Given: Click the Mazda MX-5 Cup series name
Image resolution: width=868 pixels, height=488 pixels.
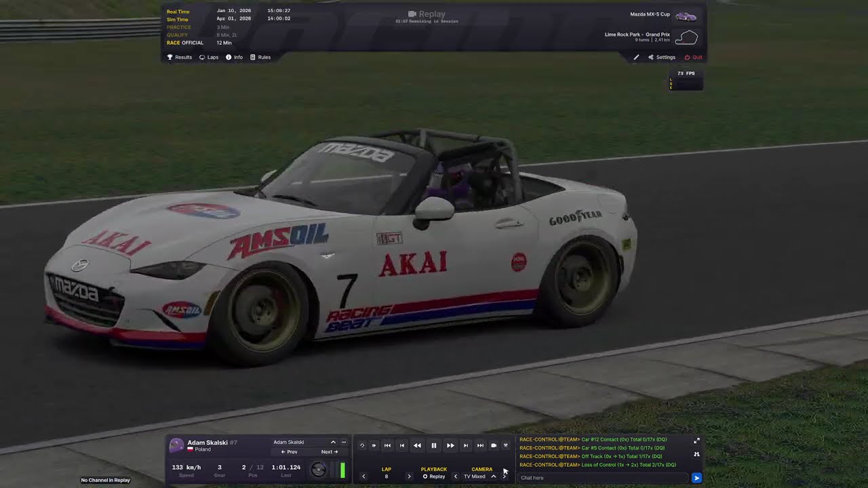Looking at the screenshot, I should click(x=650, y=14).
